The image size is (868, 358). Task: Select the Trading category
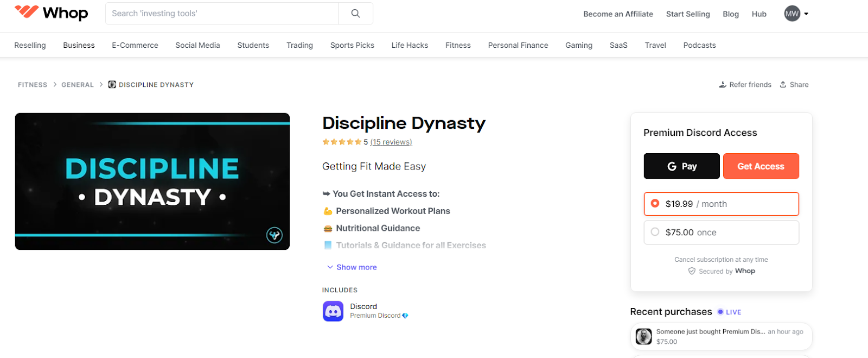coord(299,45)
